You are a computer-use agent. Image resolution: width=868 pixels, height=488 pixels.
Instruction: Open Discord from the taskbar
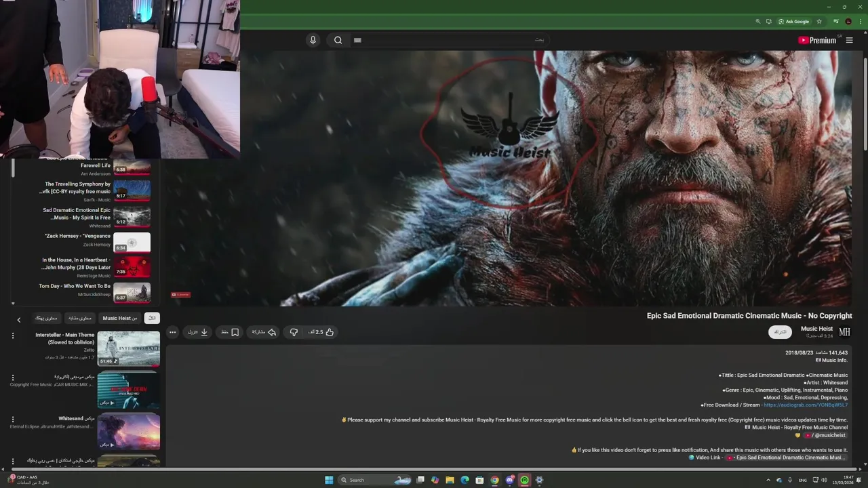click(x=509, y=480)
